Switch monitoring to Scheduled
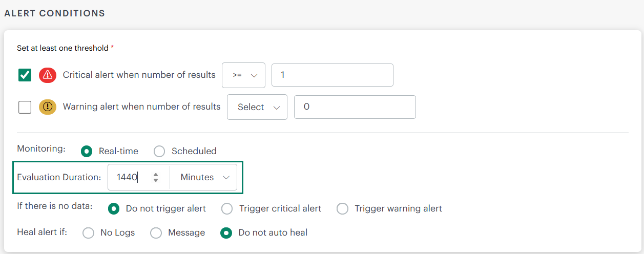Screen dimensions: 644x254 point(159,151)
